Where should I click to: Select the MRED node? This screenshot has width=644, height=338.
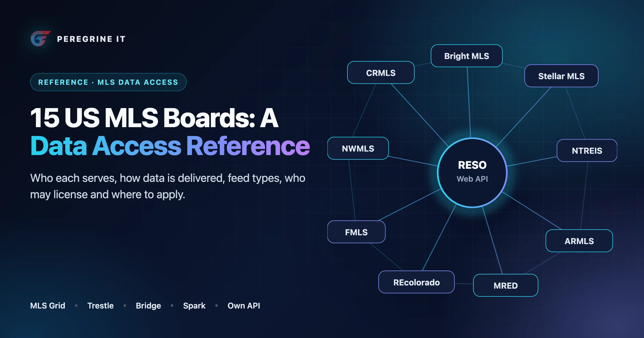(x=506, y=285)
